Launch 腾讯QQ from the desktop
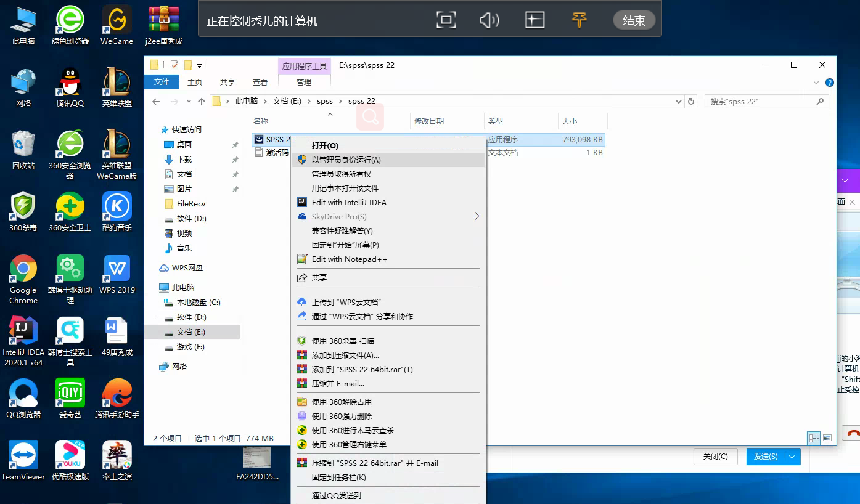Image resolution: width=860 pixels, height=504 pixels. [x=70, y=87]
